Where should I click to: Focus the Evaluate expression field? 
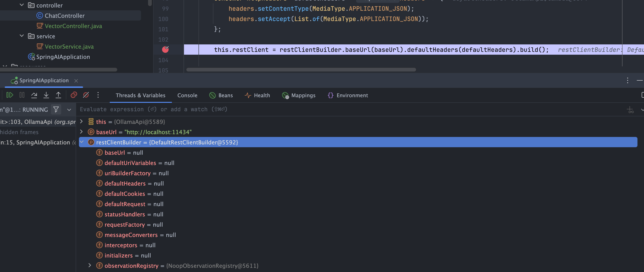click(x=350, y=109)
